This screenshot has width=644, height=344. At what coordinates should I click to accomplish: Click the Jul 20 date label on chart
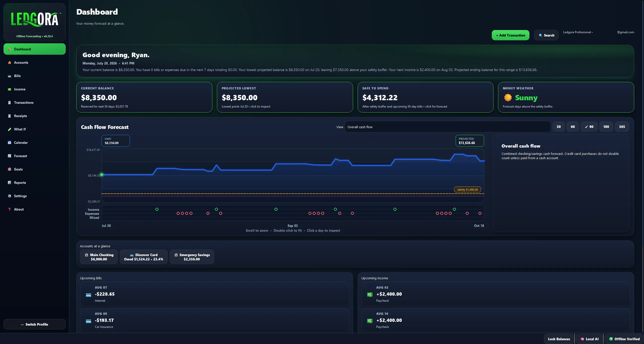click(x=106, y=226)
